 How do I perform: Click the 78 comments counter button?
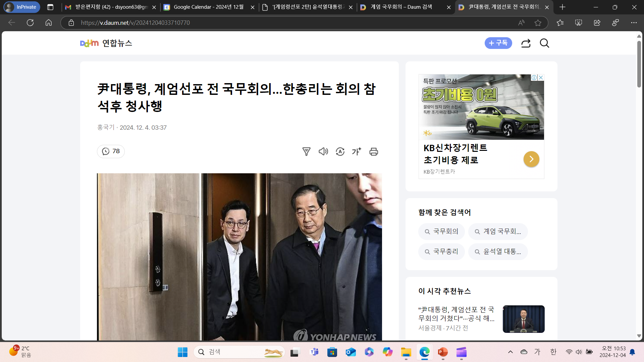coord(111,152)
